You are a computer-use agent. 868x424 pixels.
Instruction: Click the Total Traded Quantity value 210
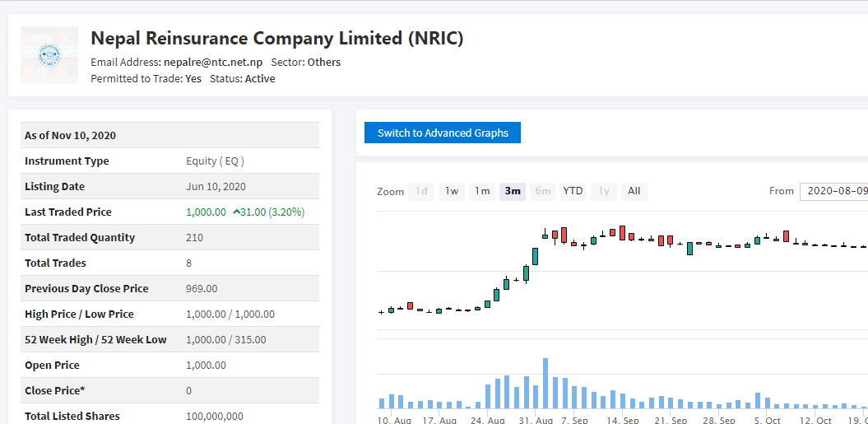coord(194,238)
